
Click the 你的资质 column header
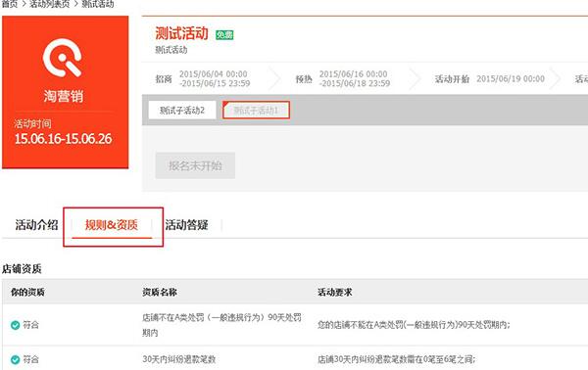point(27,292)
